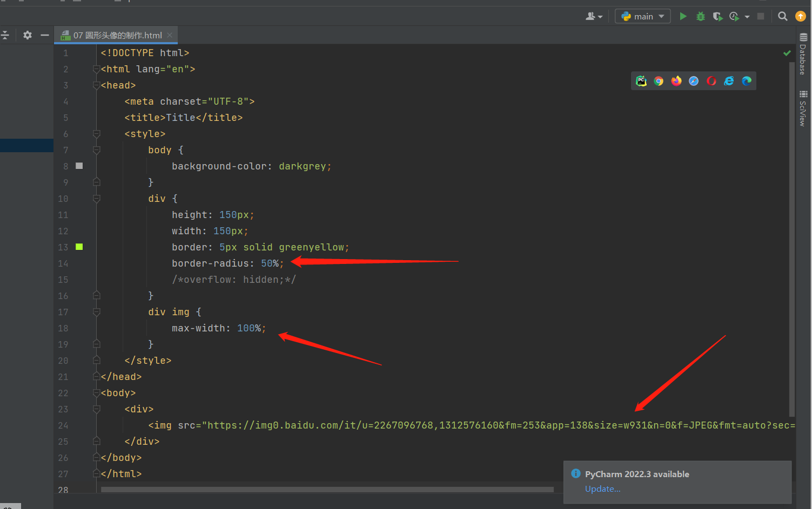
Task: Open darkgrey color picker on line 8
Action: (x=79, y=166)
